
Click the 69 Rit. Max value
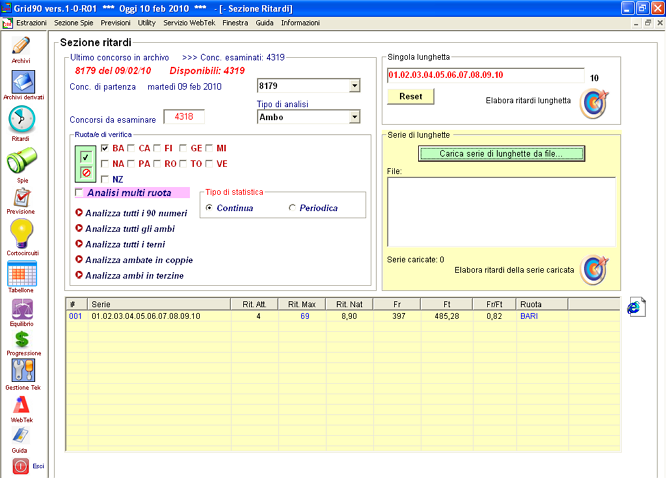305,316
